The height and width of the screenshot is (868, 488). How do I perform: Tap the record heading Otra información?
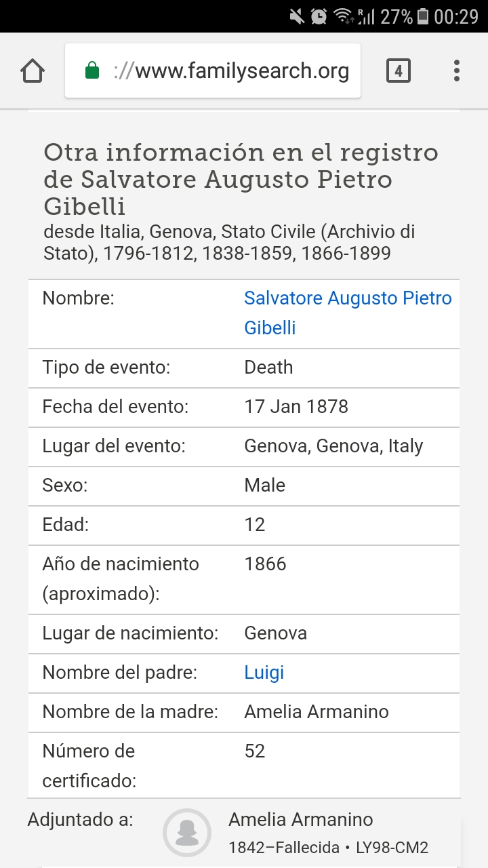[241, 180]
